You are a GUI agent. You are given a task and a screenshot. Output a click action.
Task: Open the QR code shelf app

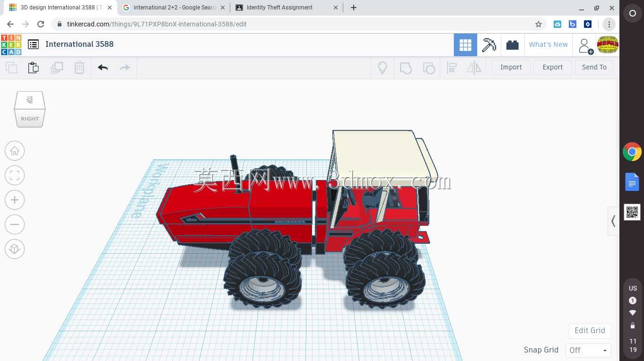pos(632,212)
